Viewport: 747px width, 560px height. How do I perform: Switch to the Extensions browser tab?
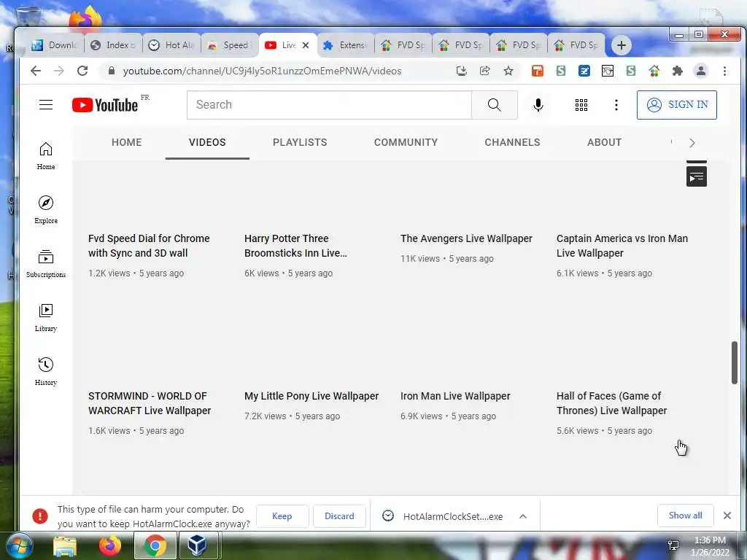(x=346, y=45)
